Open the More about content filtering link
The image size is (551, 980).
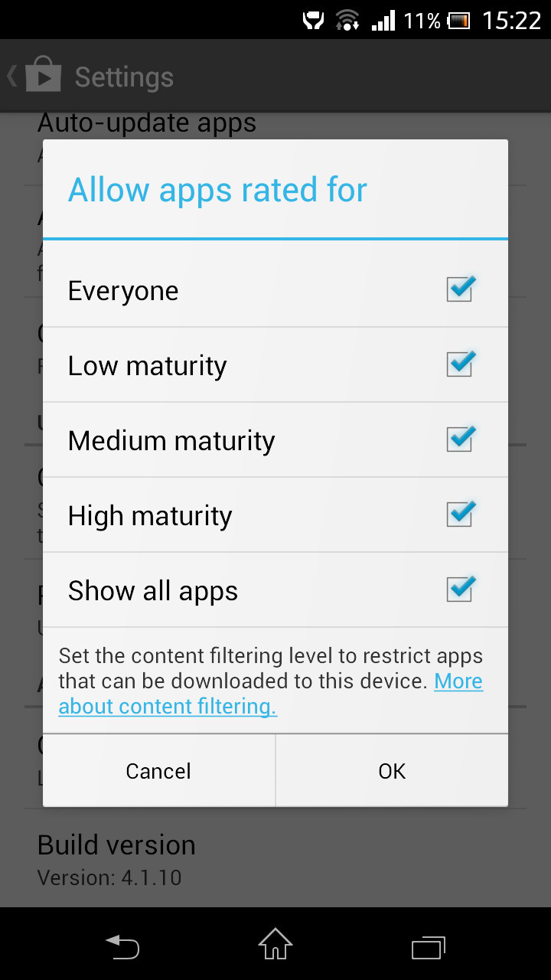(168, 706)
